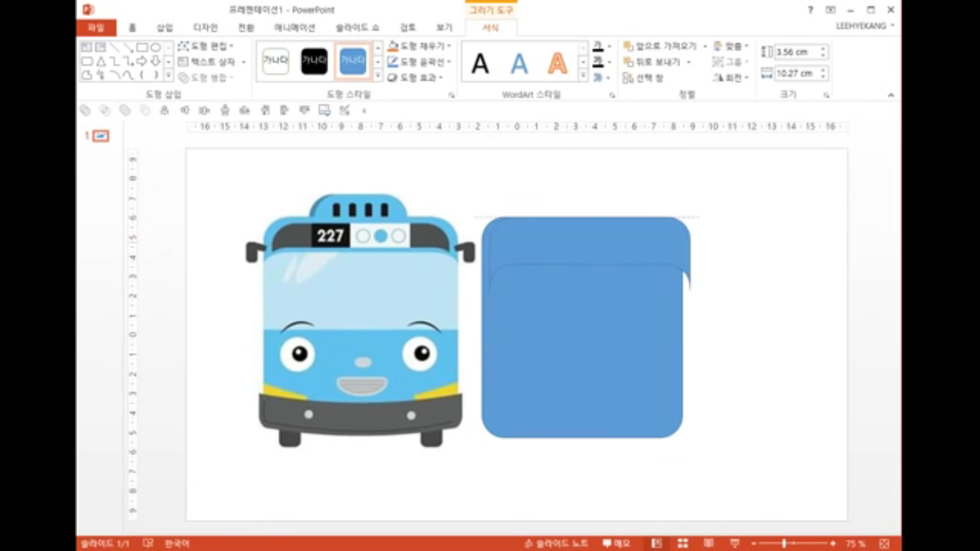The image size is (980, 551).
Task: Collapse the ribbon with the caret arrow
Action: tap(890, 95)
